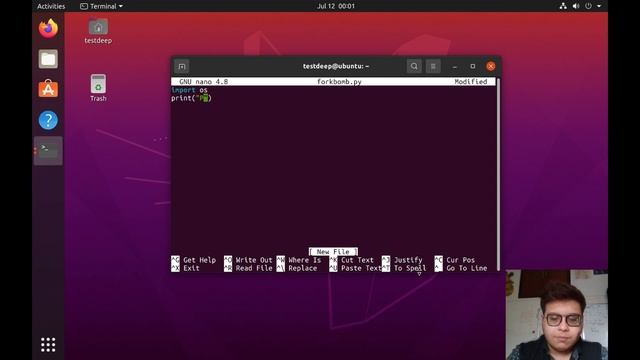Open Firefox from the dock

(48, 29)
